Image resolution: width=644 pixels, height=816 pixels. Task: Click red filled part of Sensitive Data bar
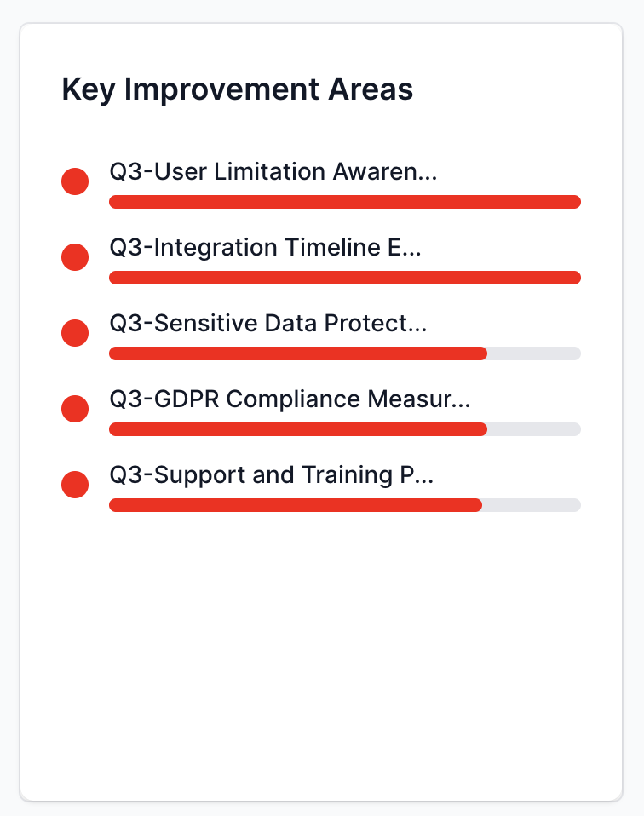298,353
